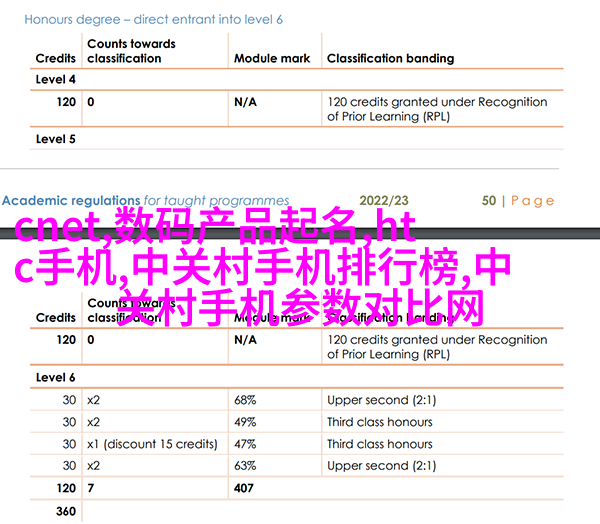
Task: Select the 'Level 6' row label
Action: pyautogui.click(x=55, y=377)
